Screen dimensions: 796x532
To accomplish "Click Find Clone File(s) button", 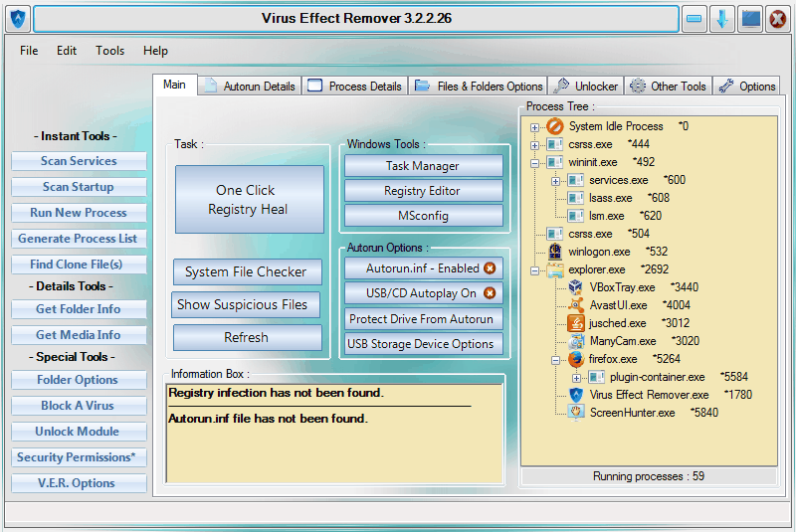I will click(79, 265).
